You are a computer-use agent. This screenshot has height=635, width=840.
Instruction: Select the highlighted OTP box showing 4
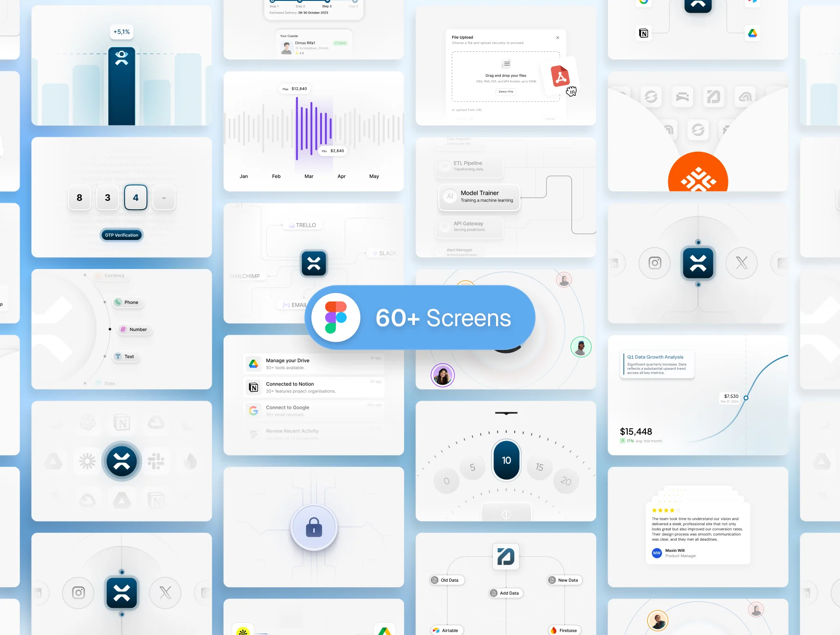pyautogui.click(x=136, y=198)
